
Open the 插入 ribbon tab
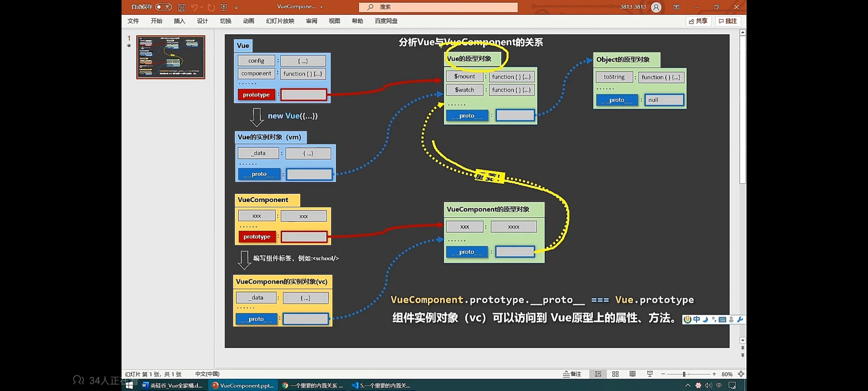click(x=179, y=21)
